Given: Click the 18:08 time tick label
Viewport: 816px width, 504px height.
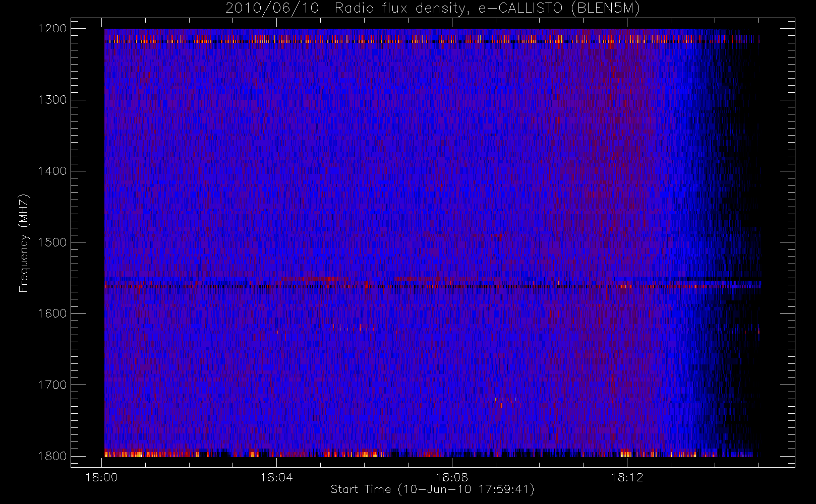Looking at the screenshot, I should 452,477.
